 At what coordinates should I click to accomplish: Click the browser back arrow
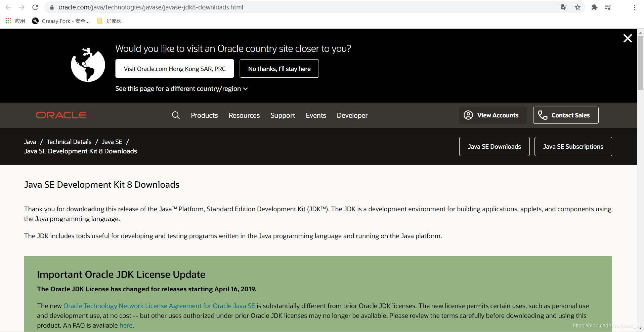click(8, 7)
